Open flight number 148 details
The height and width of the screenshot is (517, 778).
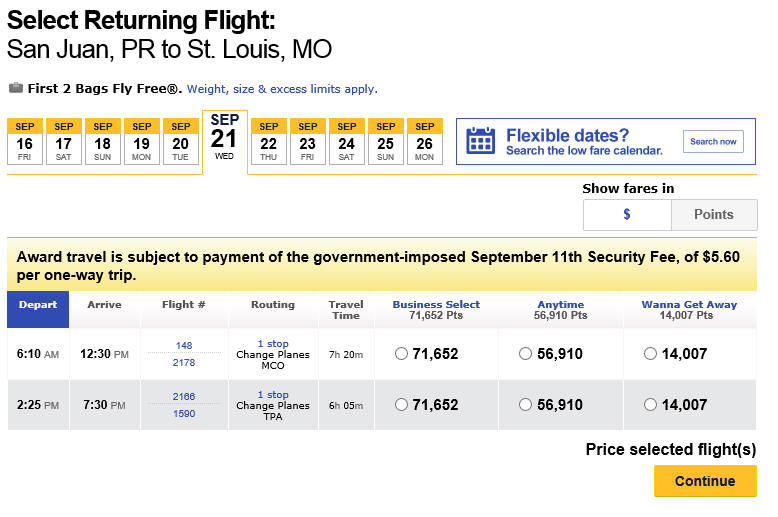coord(184,345)
